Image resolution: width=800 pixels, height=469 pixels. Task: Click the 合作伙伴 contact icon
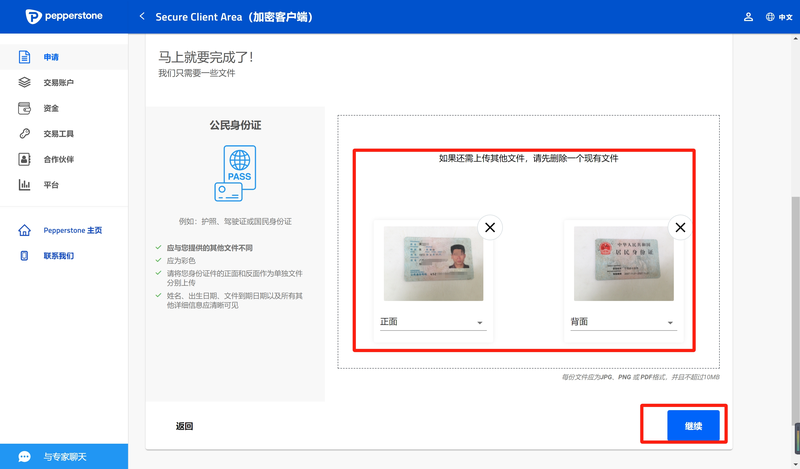click(x=24, y=159)
